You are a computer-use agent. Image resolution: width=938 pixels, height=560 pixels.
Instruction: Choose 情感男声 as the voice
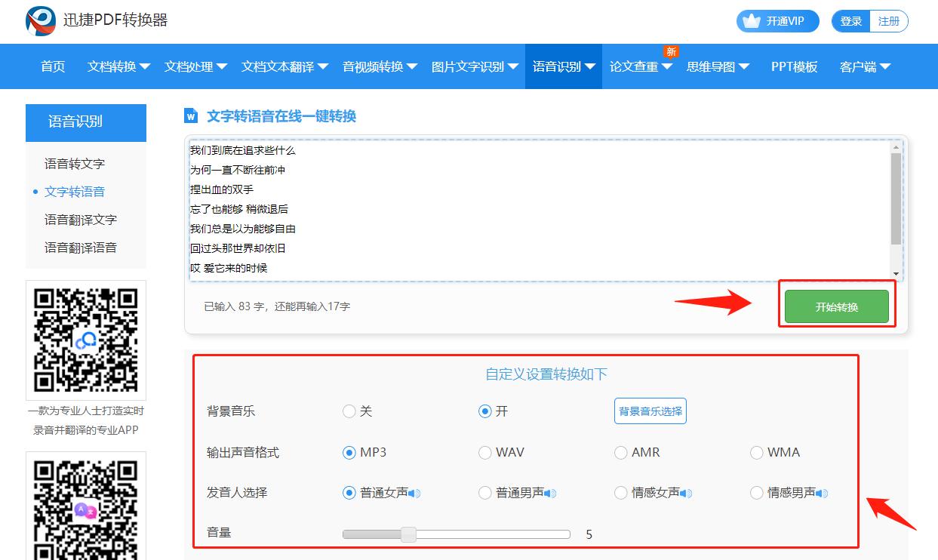pyautogui.click(x=756, y=493)
